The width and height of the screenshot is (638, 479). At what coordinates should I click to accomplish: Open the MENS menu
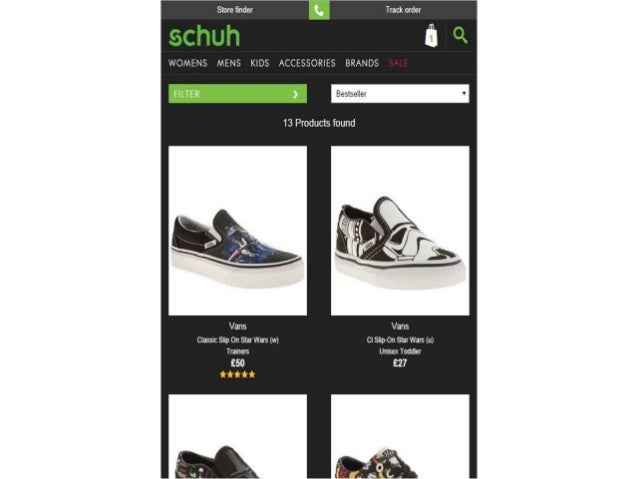[x=229, y=63]
